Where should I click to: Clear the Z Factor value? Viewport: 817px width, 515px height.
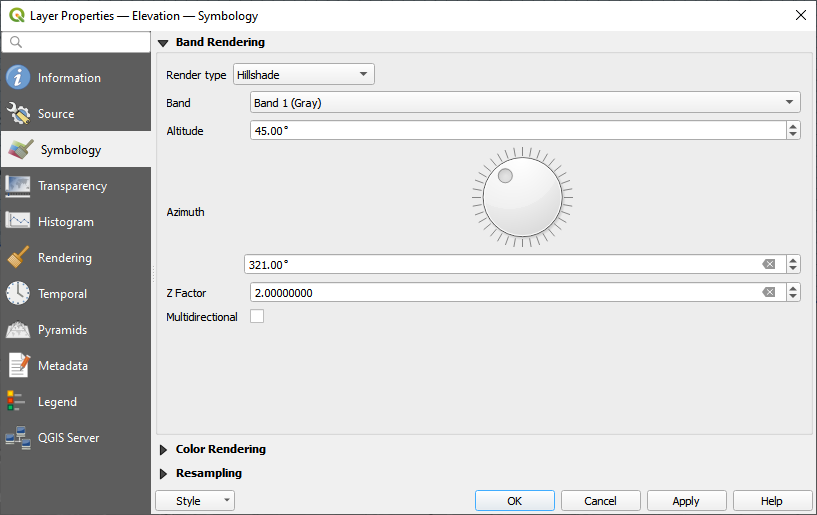tap(768, 292)
